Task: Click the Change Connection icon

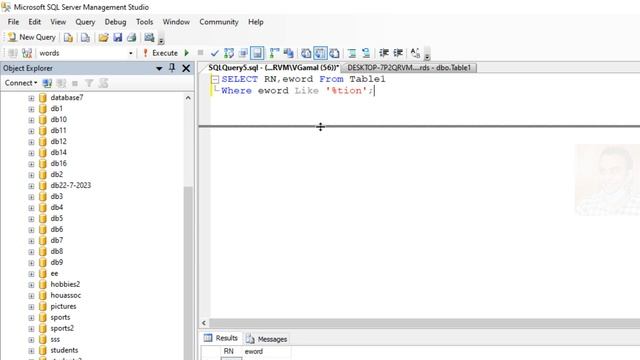Action: pyautogui.click(x=27, y=53)
